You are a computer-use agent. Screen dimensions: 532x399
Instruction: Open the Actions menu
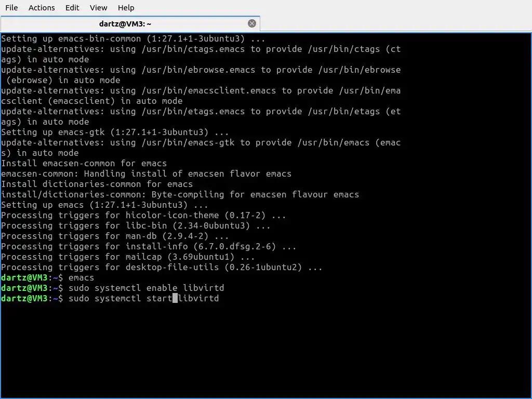(42, 7)
